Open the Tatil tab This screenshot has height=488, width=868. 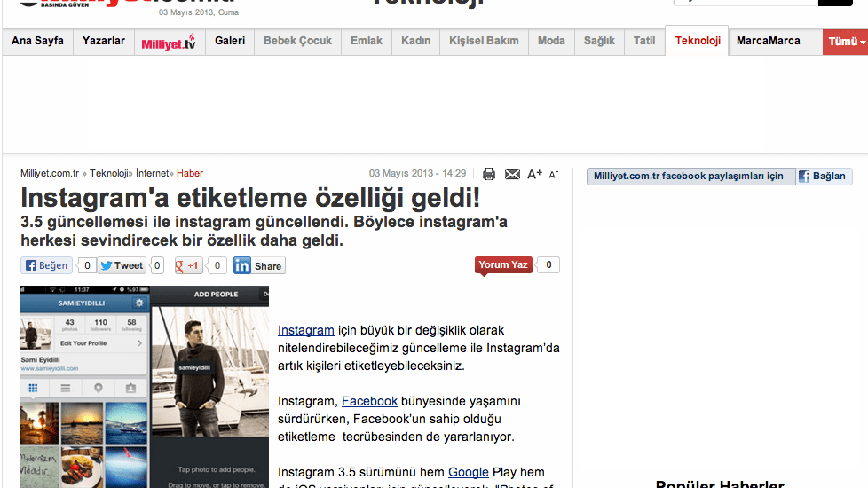point(644,41)
